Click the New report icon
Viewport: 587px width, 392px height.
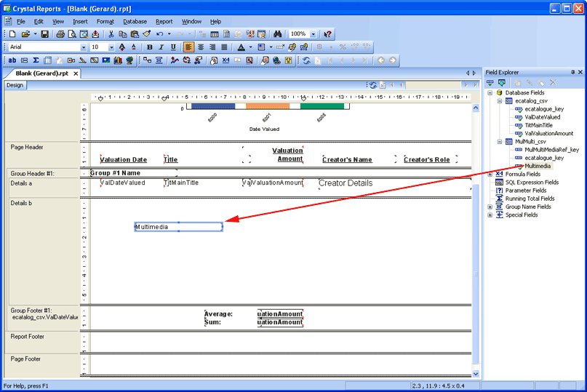[12, 34]
